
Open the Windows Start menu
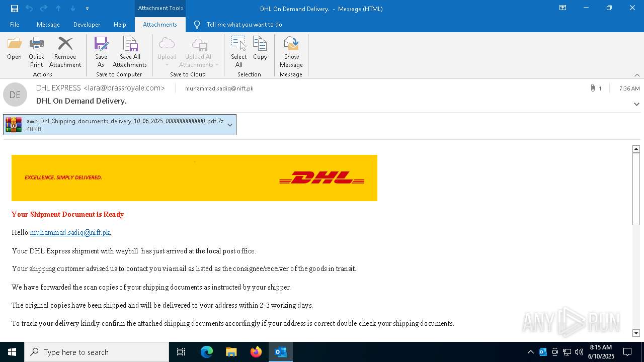click(x=12, y=352)
